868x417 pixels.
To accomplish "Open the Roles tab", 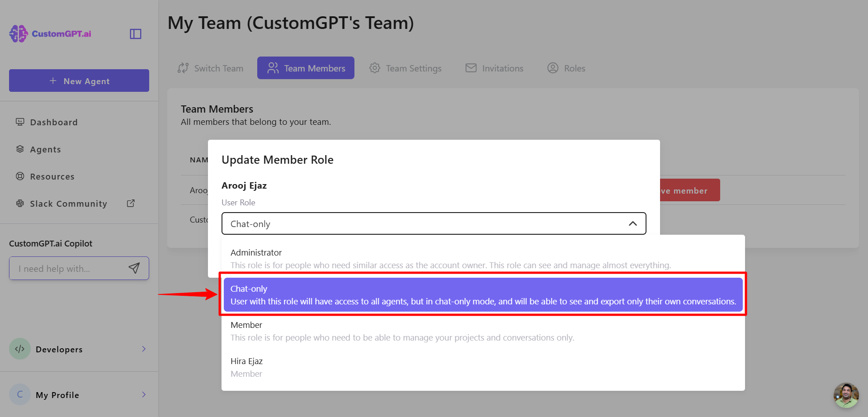I will pyautogui.click(x=566, y=68).
